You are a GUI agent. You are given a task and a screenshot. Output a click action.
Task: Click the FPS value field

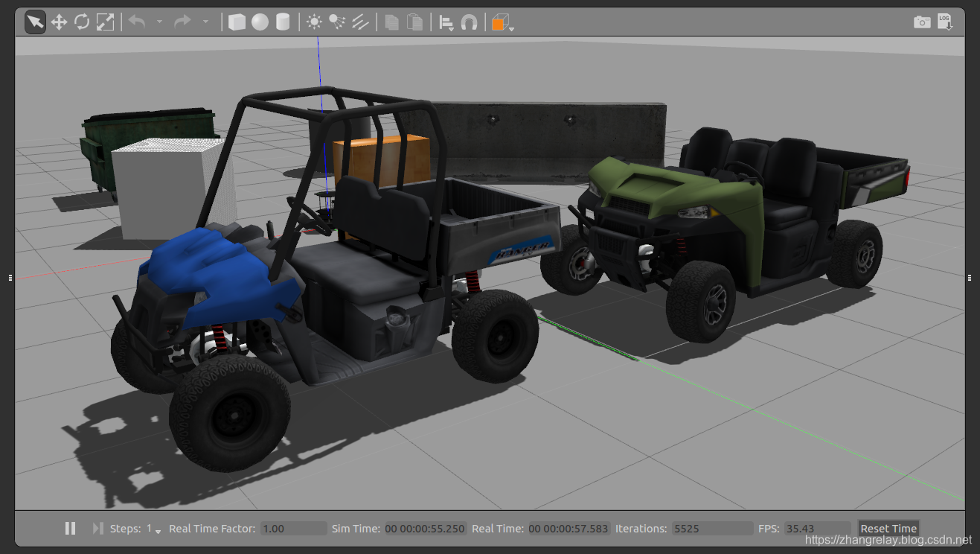click(817, 529)
